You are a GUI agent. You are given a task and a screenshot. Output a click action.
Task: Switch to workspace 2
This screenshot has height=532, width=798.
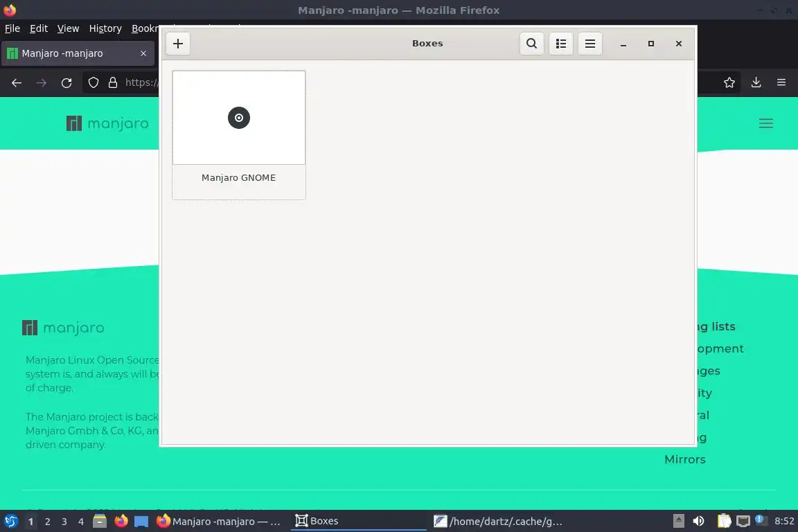[47, 522]
